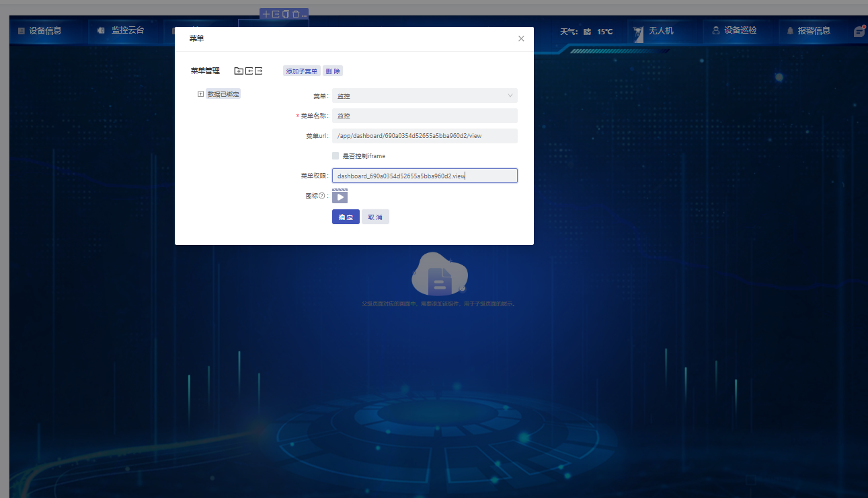The image size is (868, 498).
Task: Click the more ellipsis in component toolbar
Action: (x=304, y=15)
